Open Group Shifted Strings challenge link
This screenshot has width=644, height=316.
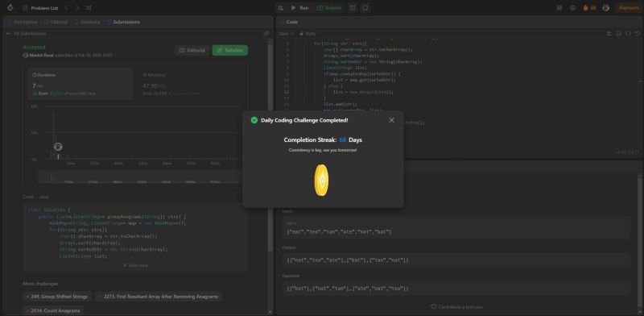click(56, 297)
